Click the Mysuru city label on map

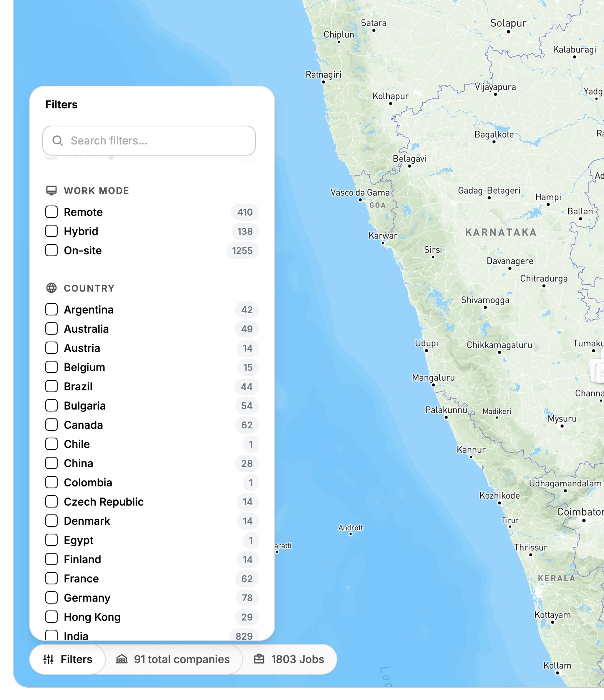coord(562,419)
